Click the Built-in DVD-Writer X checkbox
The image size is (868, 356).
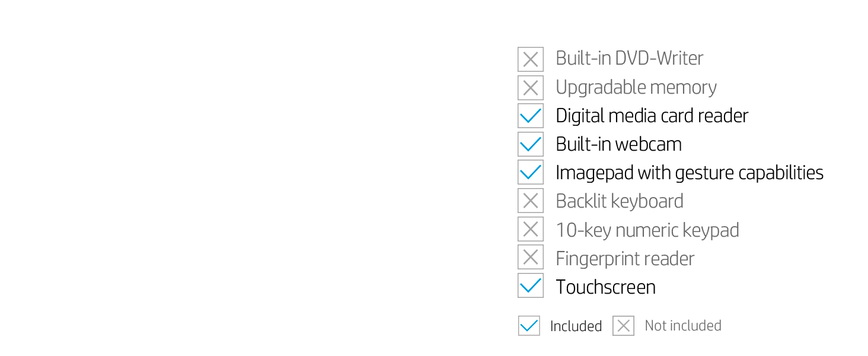[530, 59]
